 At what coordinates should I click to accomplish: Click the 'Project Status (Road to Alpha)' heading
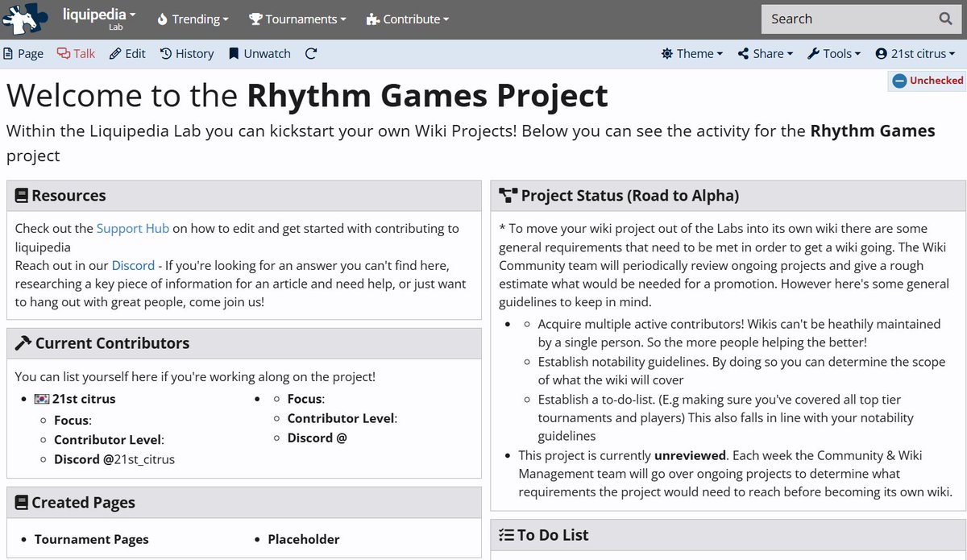tap(630, 196)
